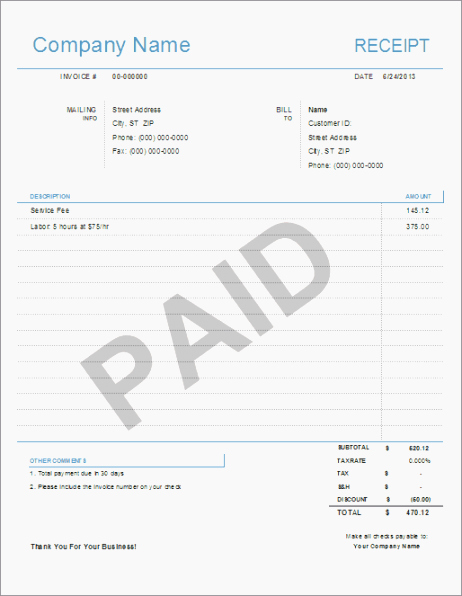
Task: Click City, ST ZIP under mailing info
Action: 133,124
